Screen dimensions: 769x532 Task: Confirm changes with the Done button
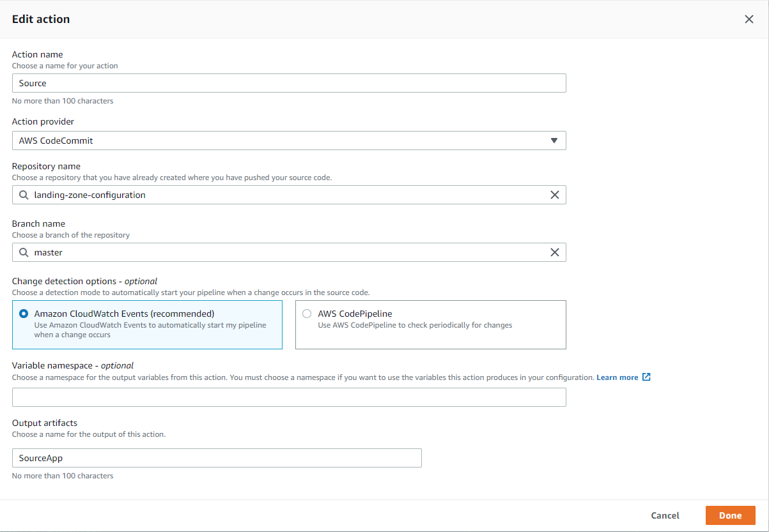click(730, 515)
